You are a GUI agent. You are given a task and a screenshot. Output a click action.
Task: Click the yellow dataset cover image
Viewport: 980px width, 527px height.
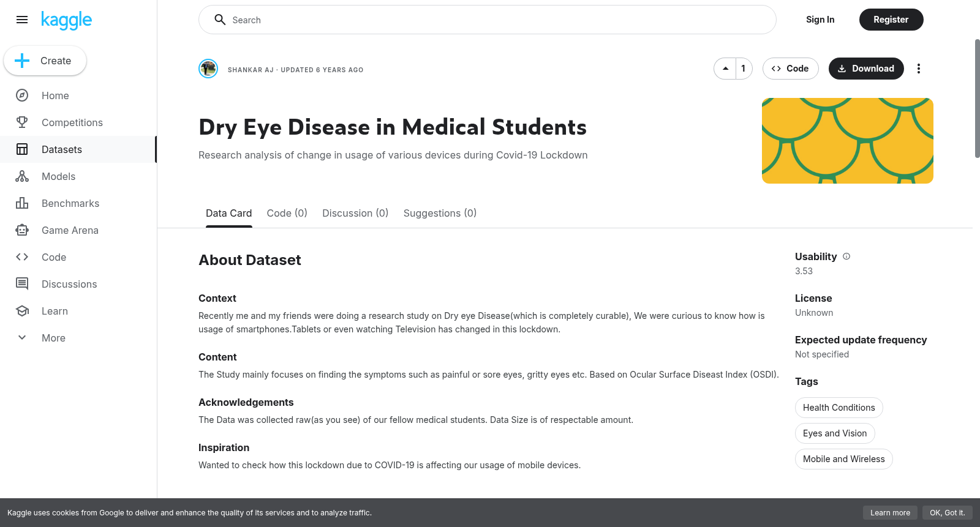click(848, 141)
